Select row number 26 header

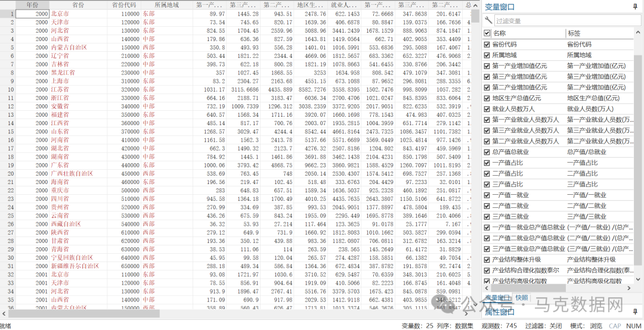point(8,224)
